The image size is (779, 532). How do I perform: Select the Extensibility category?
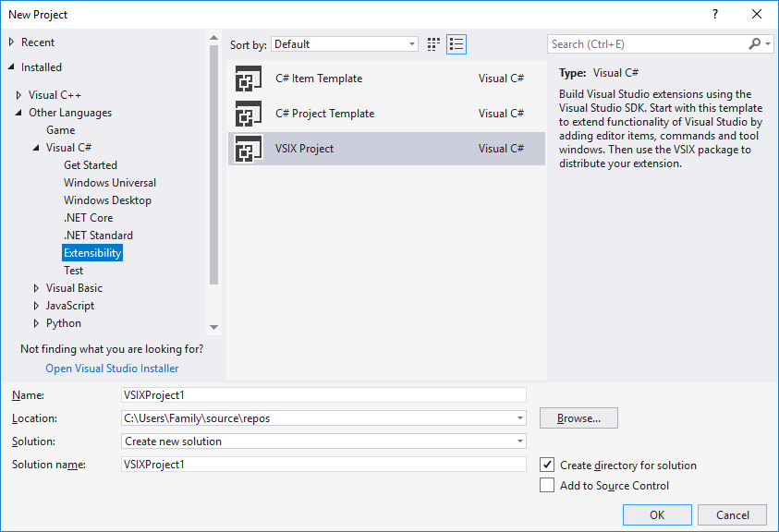(x=92, y=253)
